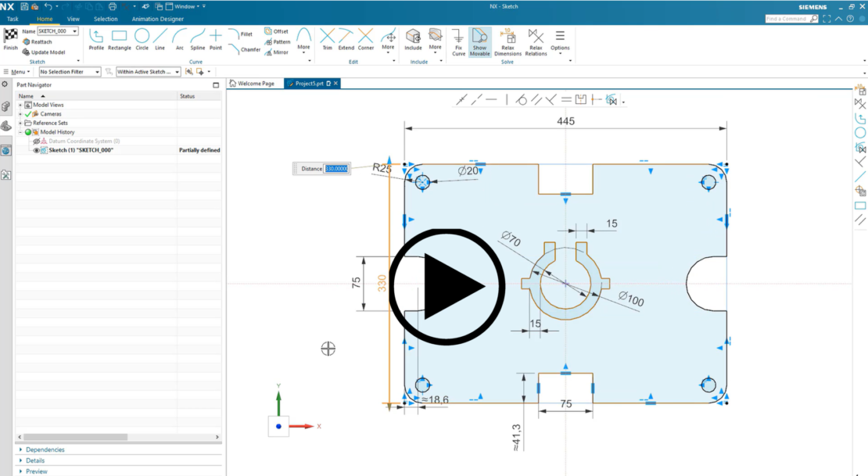Open the No Selection Filter dropdown
The width and height of the screenshot is (868, 476).
tap(70, 72)
